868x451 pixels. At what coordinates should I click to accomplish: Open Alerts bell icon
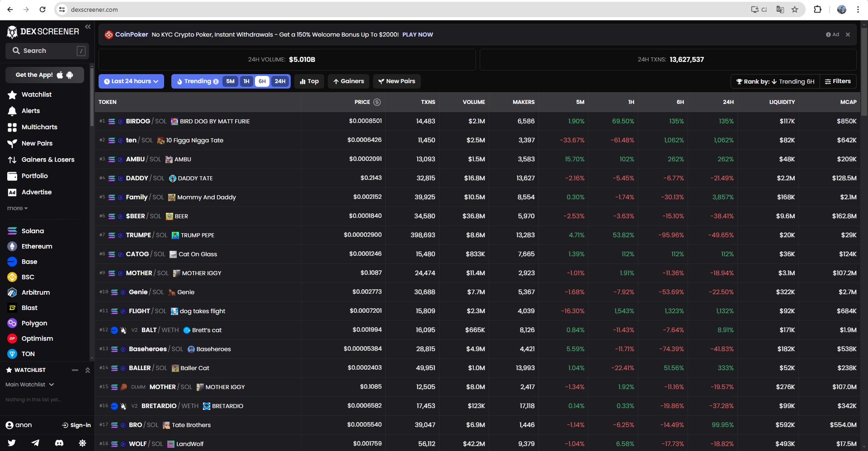click(x=12, y=111)
